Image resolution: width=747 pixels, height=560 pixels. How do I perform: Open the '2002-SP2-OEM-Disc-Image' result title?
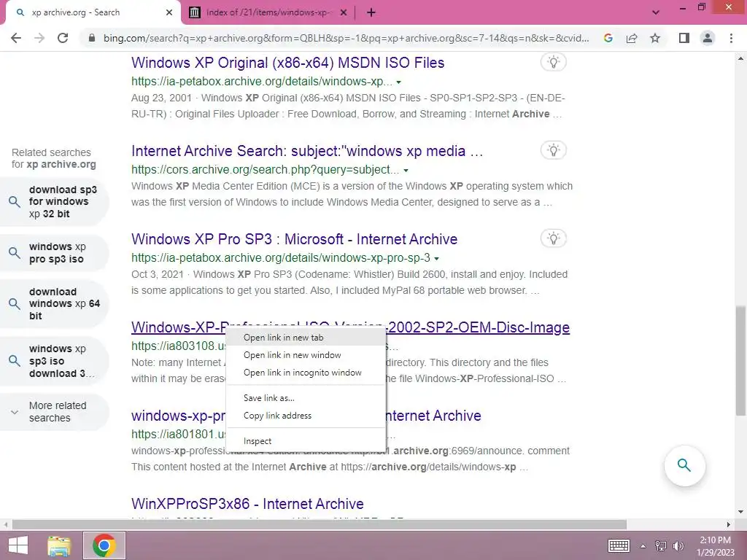(478, 327)
